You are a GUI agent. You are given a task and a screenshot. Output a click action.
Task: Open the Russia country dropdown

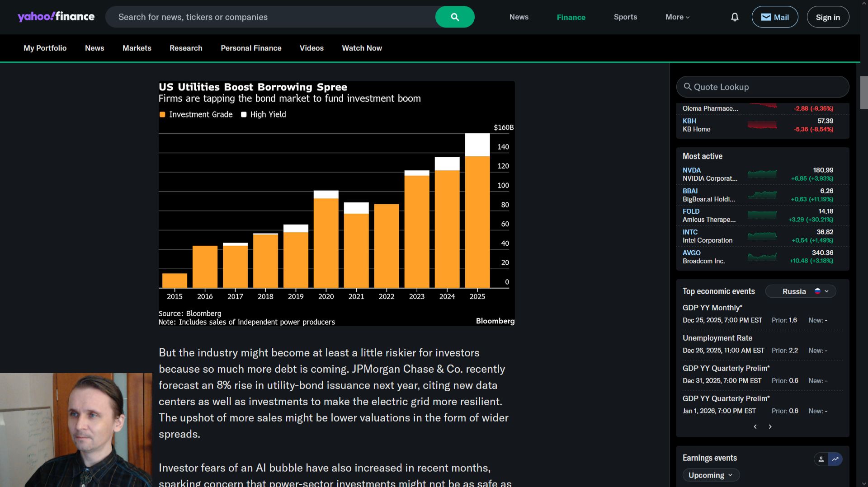click(801, 291)
